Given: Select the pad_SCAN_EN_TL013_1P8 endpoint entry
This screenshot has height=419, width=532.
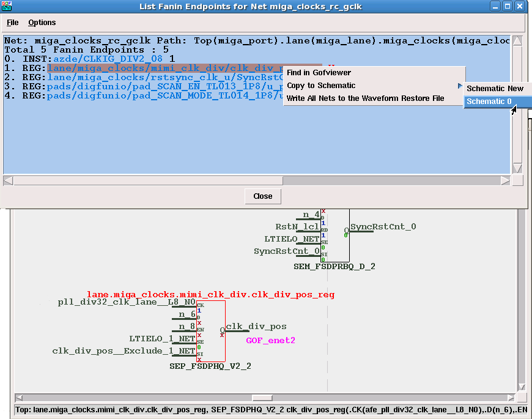Looking at the screenshot, I should pos(165,86).
